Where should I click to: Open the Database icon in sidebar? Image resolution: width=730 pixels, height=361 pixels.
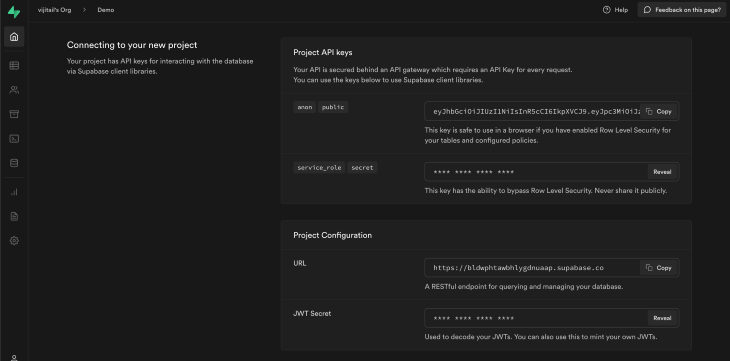point(14,163)
